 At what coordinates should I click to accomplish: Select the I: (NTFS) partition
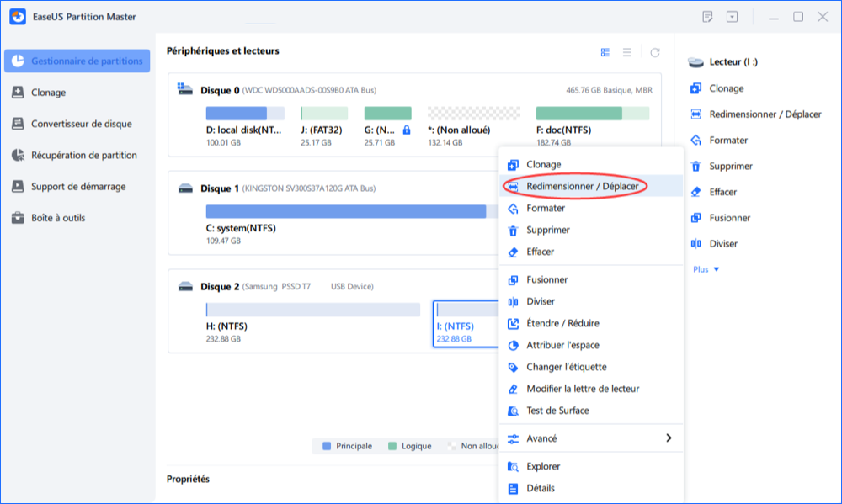tap(466, 324)
